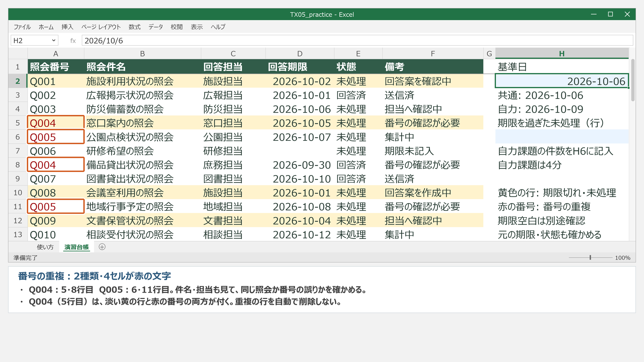Open the 数式 tab
This screenshot has height=362, width=644.
pyautogui.click(x=135, y=27)
